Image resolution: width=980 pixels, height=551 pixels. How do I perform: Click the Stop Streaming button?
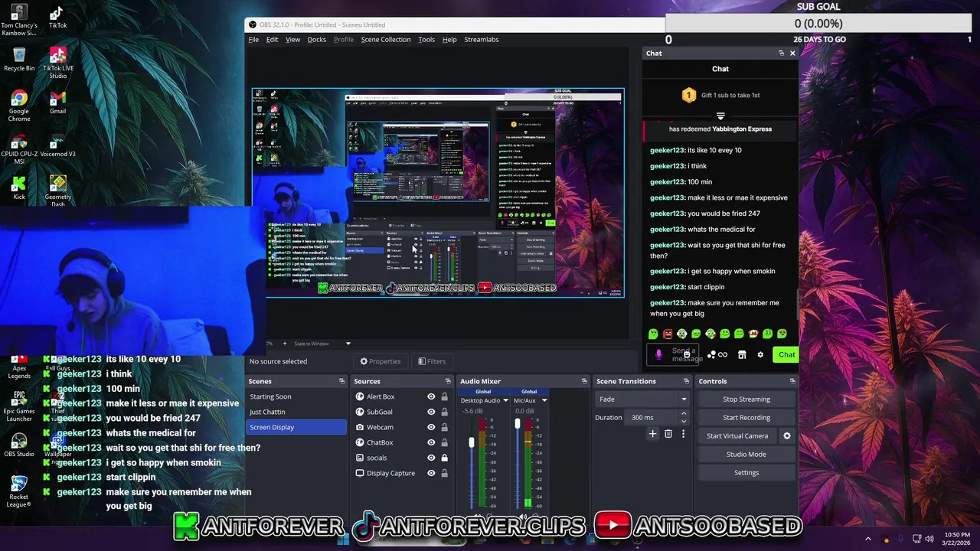pyautogui.click(x=746, y=399)
